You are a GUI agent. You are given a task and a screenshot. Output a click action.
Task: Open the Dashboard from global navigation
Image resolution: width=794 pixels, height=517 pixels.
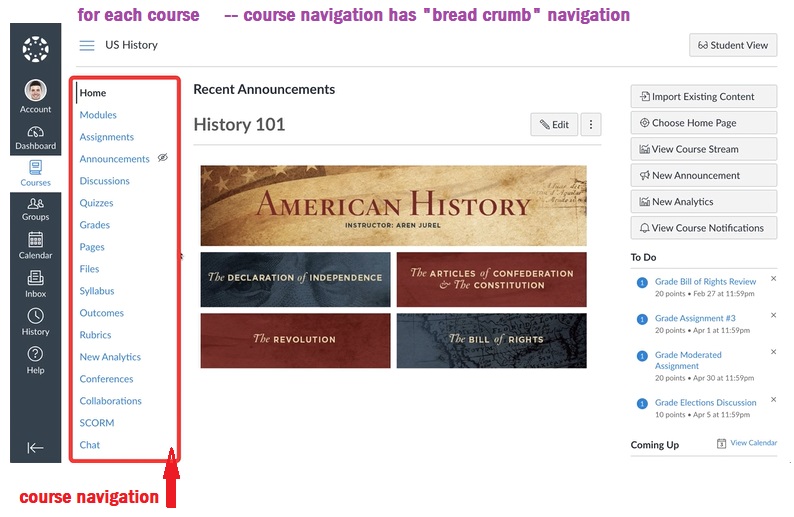tap(35, 137)
